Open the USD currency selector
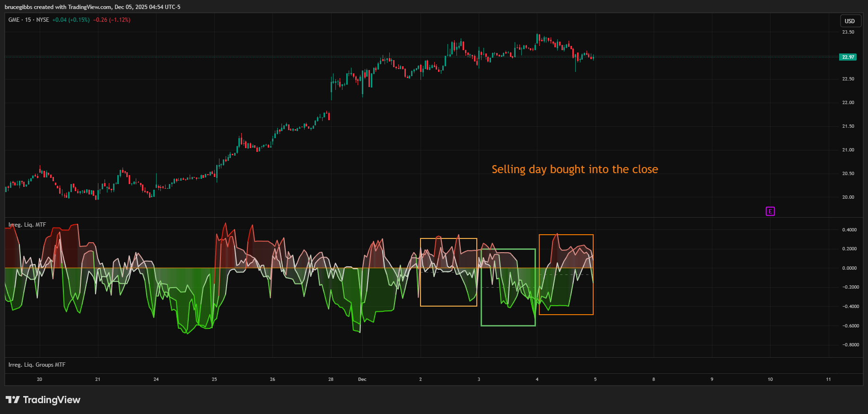The width and height of the screenshot is (868, 414). pyautogui.click(x=850, y=21)
